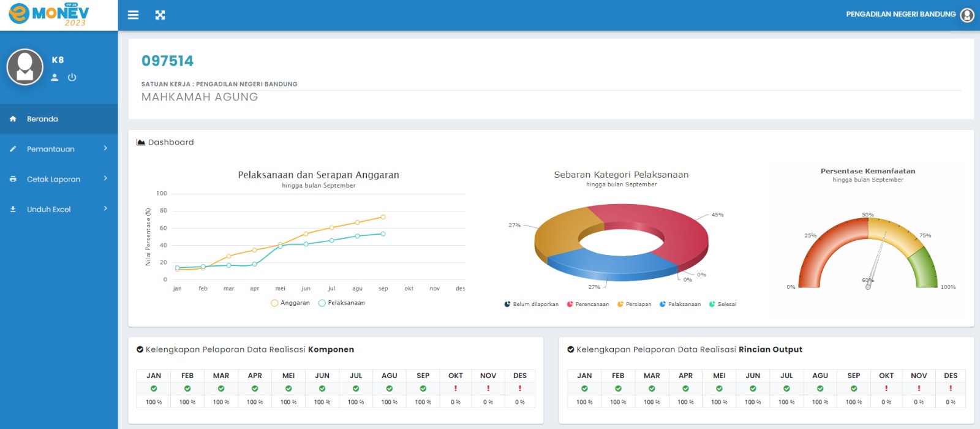Open the Pemantauan menu item

50,149
